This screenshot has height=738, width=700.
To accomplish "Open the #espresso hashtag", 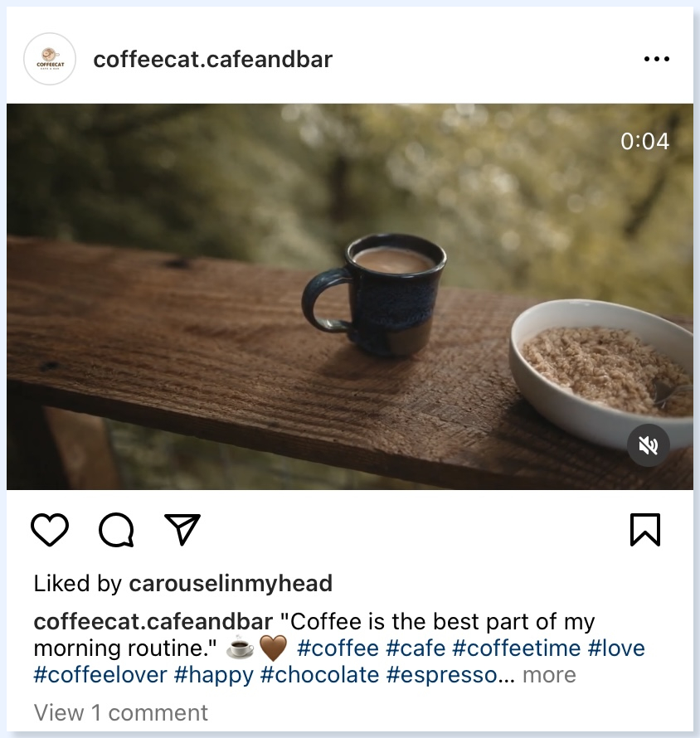I will [x=441, y=675].
